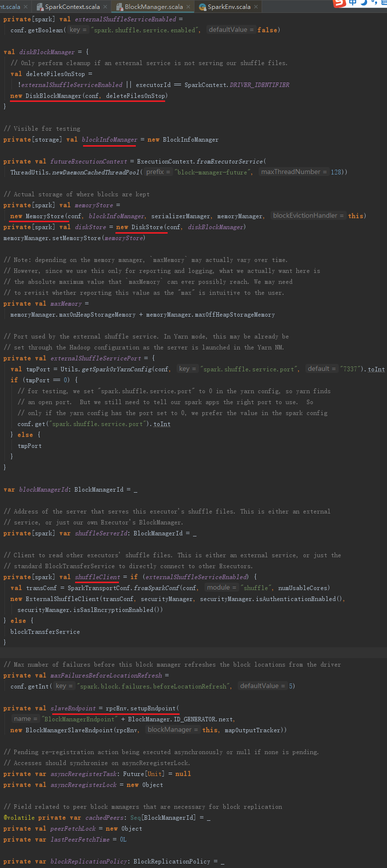This screenshot has width=387, height=868.
Task: Close the SparkEnv.scala tab
Action: [256, 7]
